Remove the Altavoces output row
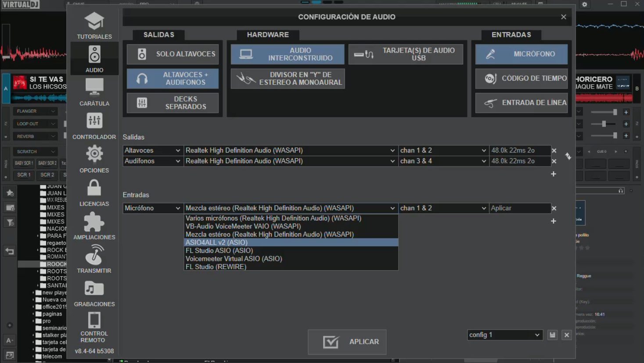The height and width of the screenshot is (363, 644). [554, 150]
